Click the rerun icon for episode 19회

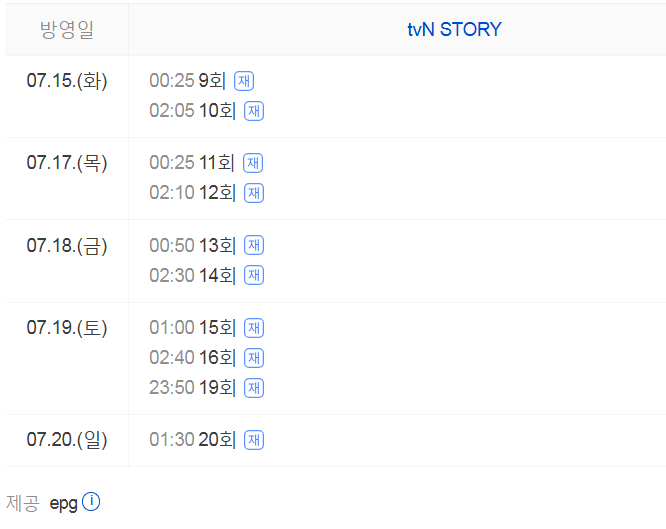pos(254,388)
